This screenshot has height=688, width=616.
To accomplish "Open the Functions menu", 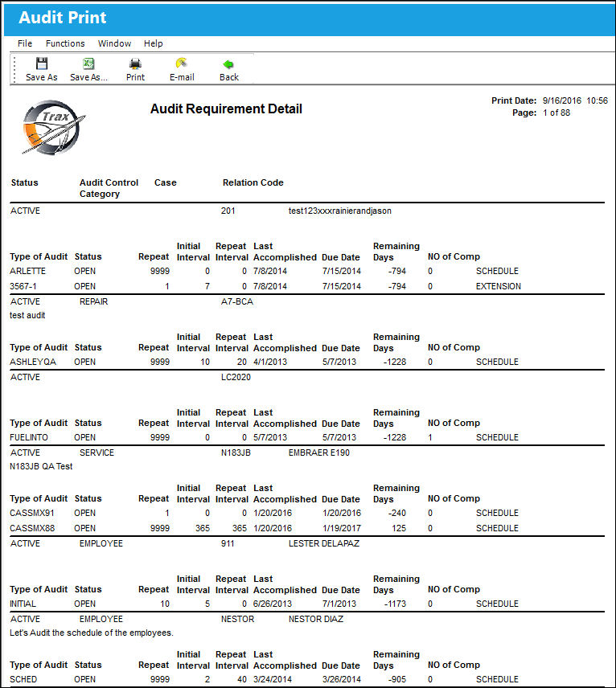I will pyautogui.click(x=65, y=43).
